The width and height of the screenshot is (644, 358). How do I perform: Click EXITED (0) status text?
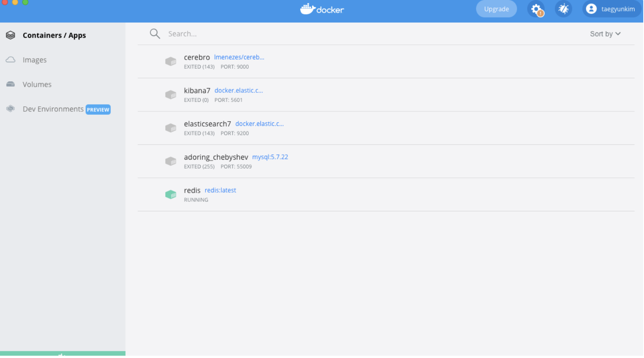[196, 100]
